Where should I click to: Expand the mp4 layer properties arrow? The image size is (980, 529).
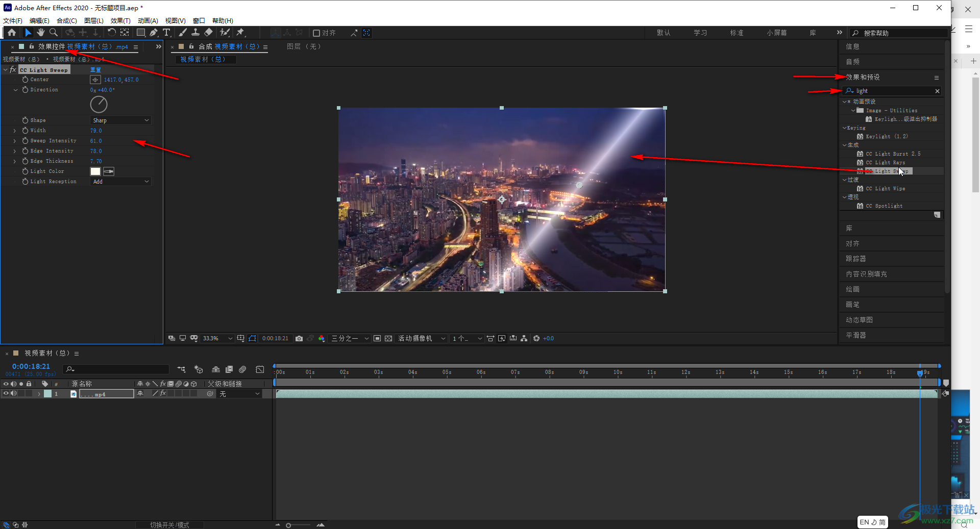(39, 394)
